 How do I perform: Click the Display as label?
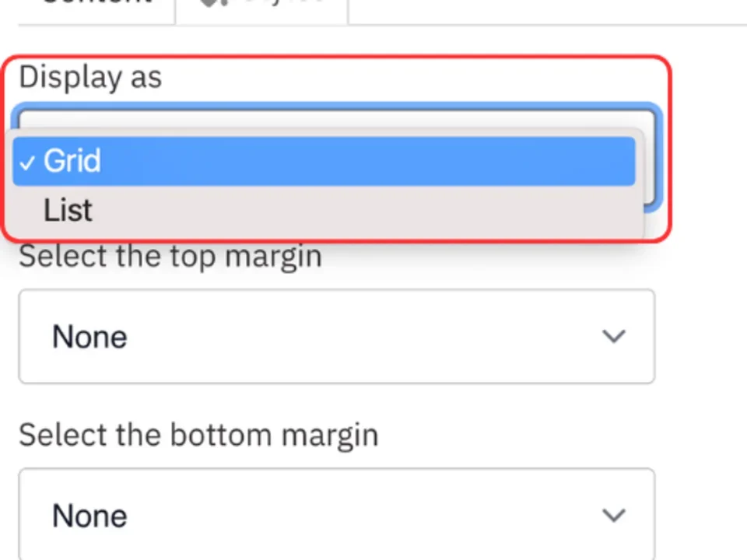89,76
